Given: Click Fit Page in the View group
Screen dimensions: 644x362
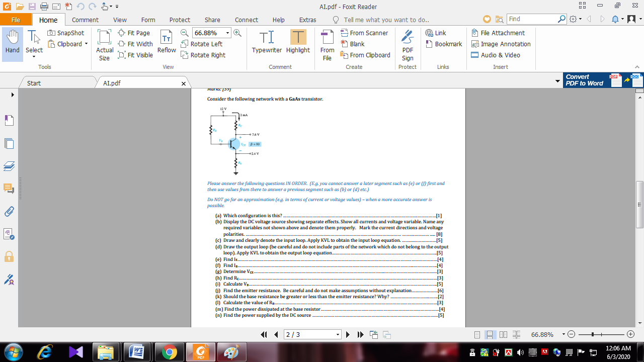Looking at the screenshot, I should [134, 33].
